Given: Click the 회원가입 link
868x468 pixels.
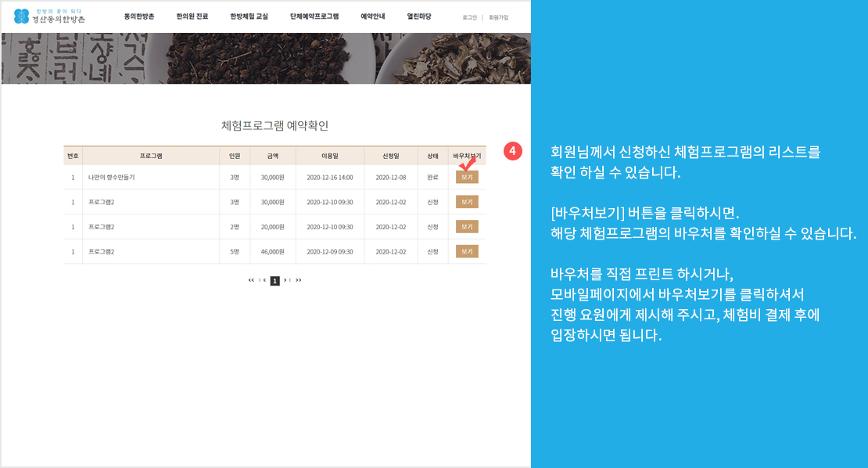Looking at the screenshot, I should (x=498, y=18).
